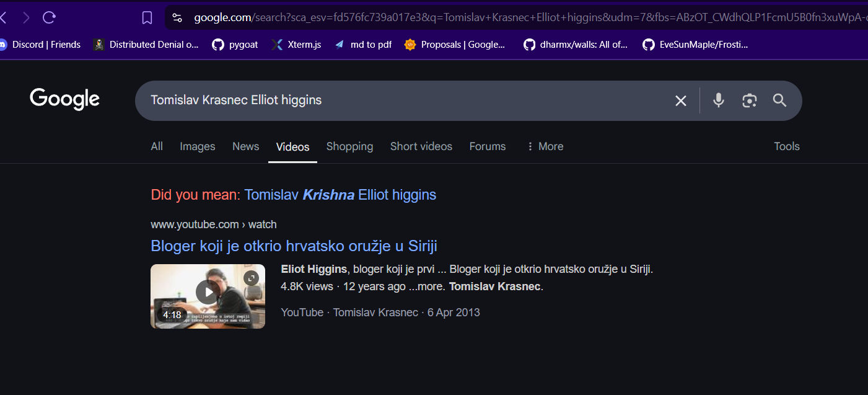Search by image with Lens
The width and height of the screenshot is (868, 395).
tap(750, 100)
